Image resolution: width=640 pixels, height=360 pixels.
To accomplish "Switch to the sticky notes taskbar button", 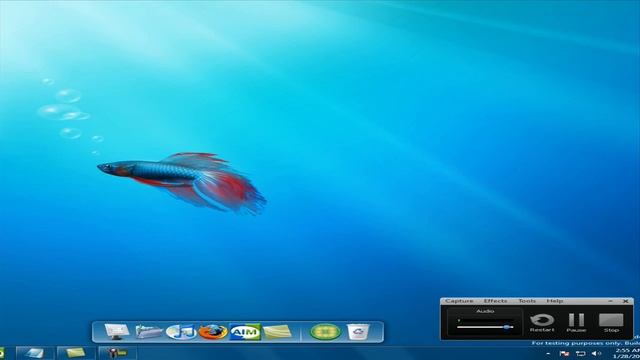I will click(x=76, y=353).
